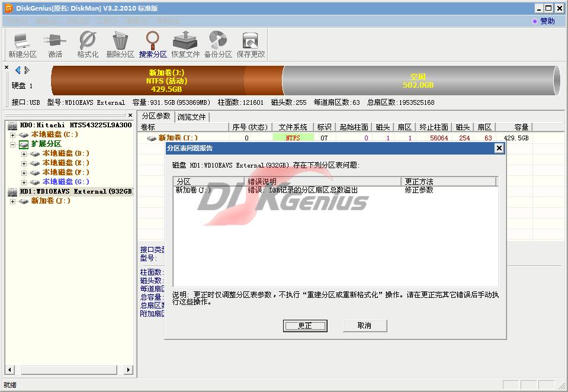568x392 pixels.
Task: Click the 起始柱面 column header
Action: tap(354, 127)
